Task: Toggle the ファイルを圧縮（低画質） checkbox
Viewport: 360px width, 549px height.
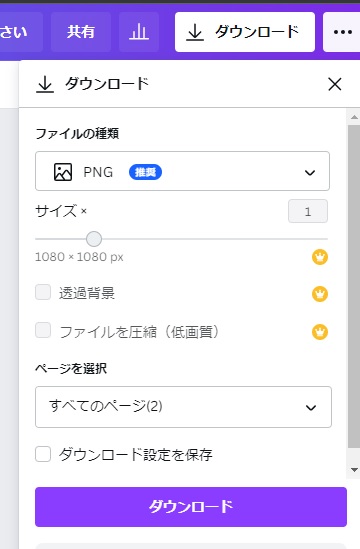Action: [43, 330]
